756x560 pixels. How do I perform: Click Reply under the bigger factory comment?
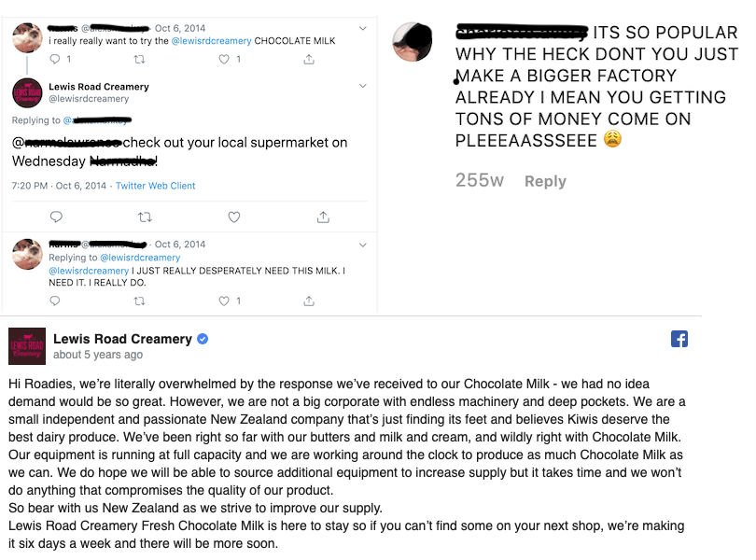[x=545, y=181]
